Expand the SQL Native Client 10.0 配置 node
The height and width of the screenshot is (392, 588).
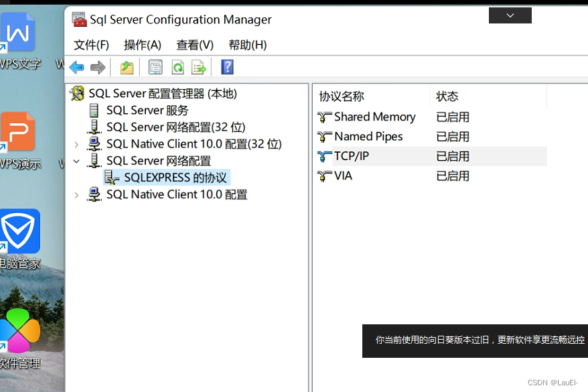tap(76, 194)
